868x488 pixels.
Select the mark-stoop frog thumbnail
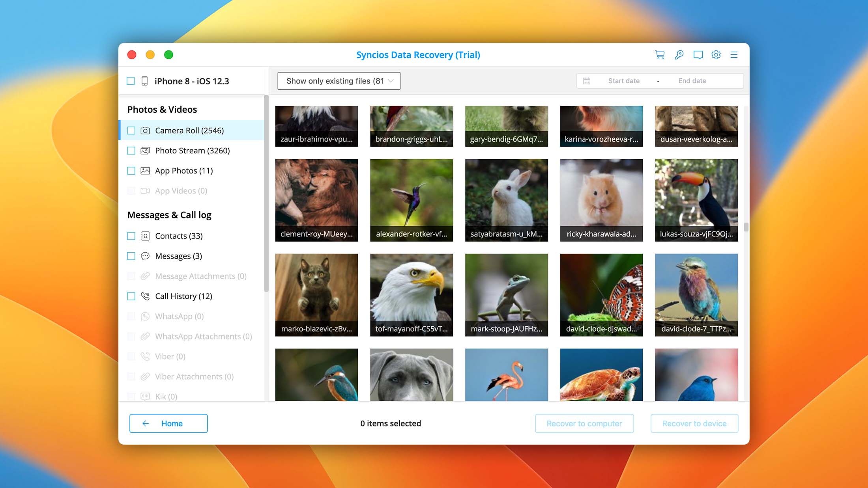coord(507,295)
